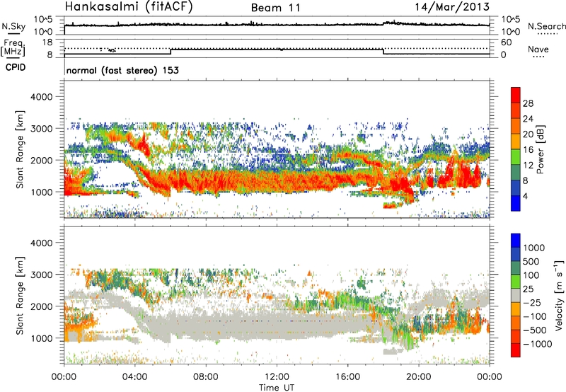
Task: Click the 'Nave' legend label
Action: pyautogui.click(x=538, y=50)
